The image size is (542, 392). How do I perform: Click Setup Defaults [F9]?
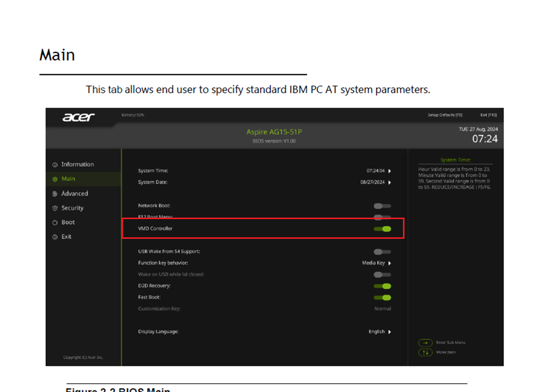tap(445, 115)
